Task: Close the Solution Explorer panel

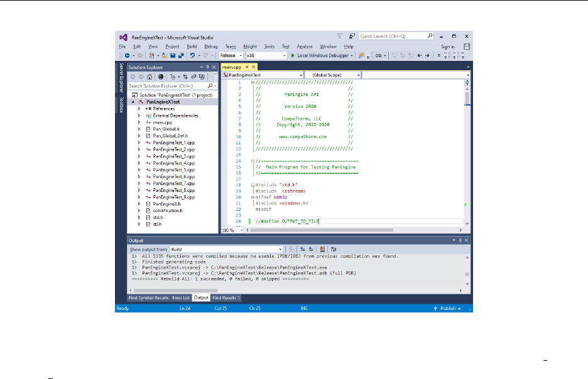Action: pyautogui.click(x=214, y=67)
